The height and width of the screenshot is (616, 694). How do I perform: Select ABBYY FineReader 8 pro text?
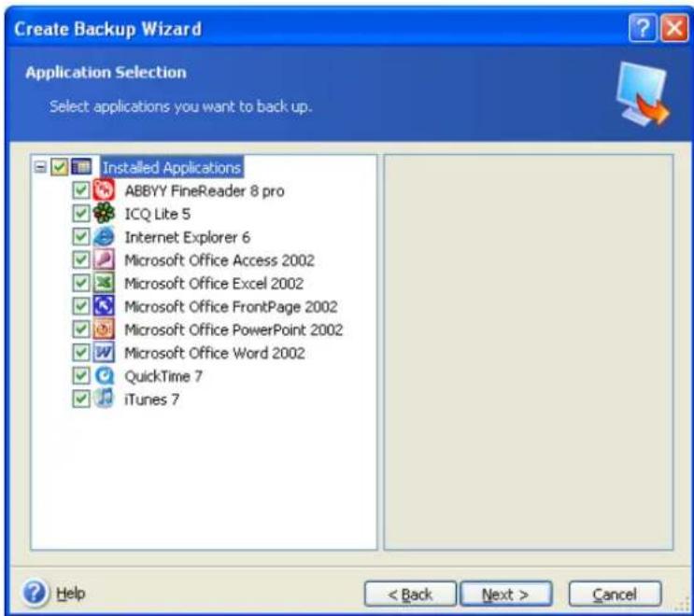point(205,191)
